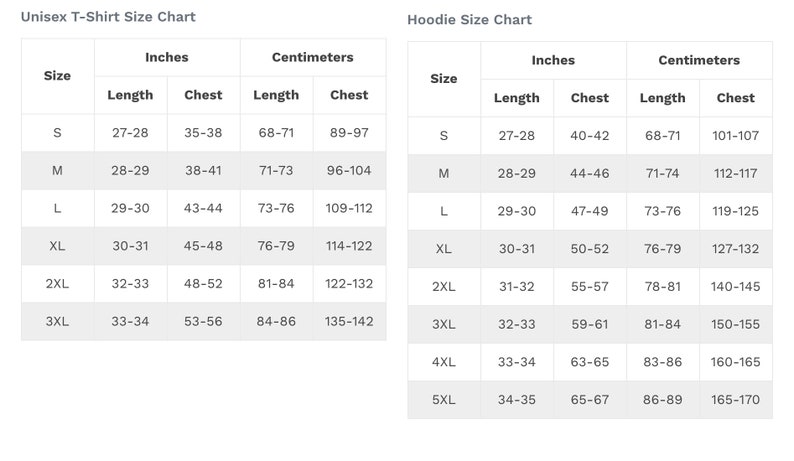Viewport: 794px width, 461px height.
Task: Select the Inches header in T-Shirt chart
Action: [167, 57]
